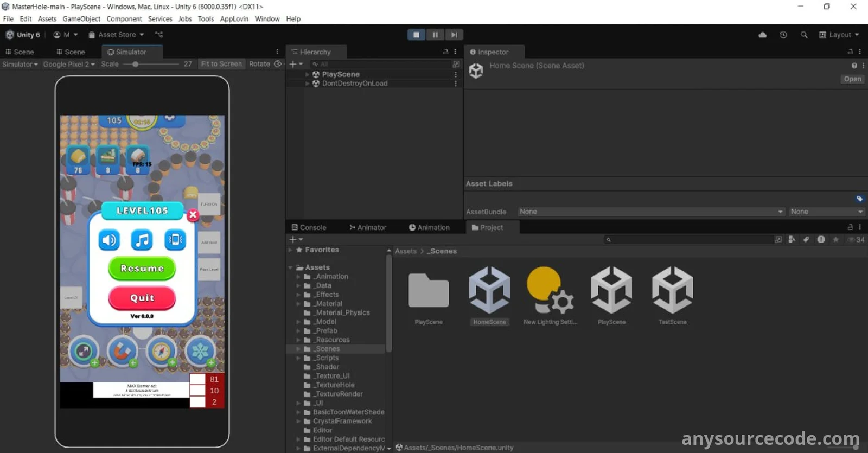Close the Level 105 pause popup
The height and width of the screenshot is (453, 868).
click(x=193, y=215)
